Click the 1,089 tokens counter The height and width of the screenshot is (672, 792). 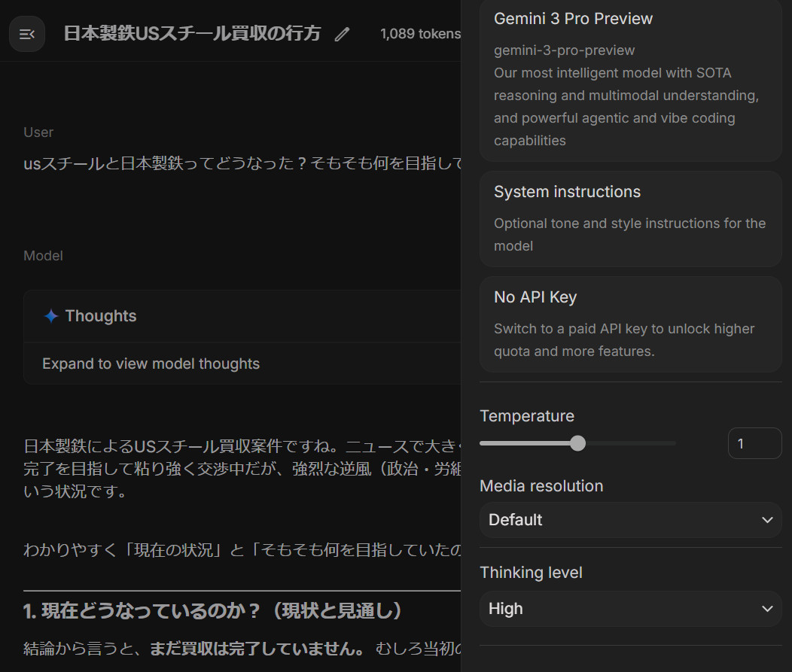click(420, 34)
